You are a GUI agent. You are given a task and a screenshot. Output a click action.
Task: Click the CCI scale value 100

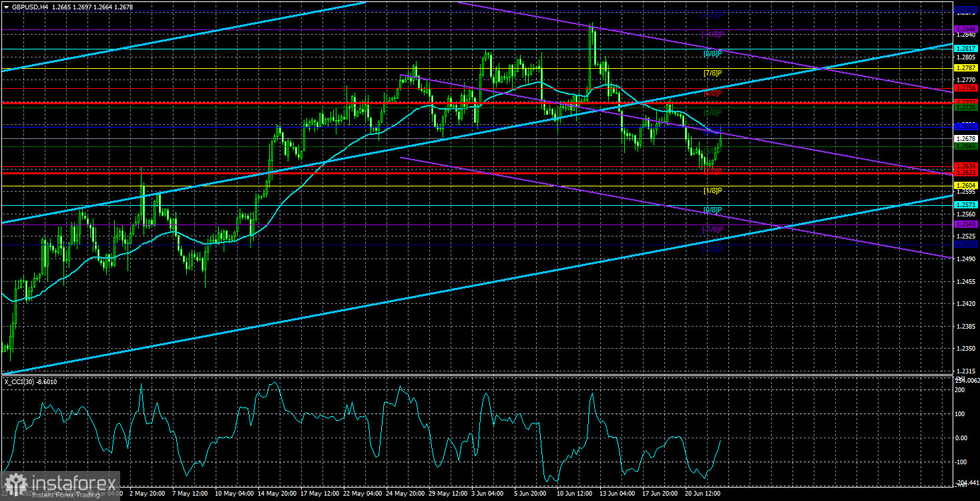(961, 413)
